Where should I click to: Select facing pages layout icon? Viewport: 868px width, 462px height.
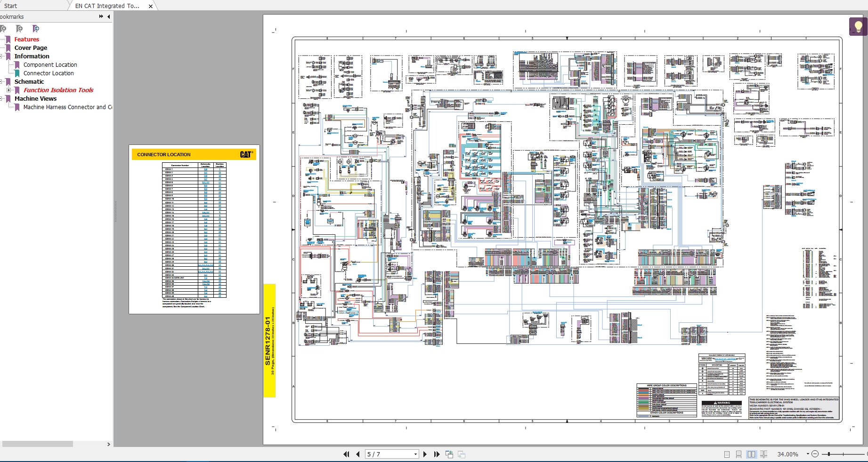(x=751, y=454)
